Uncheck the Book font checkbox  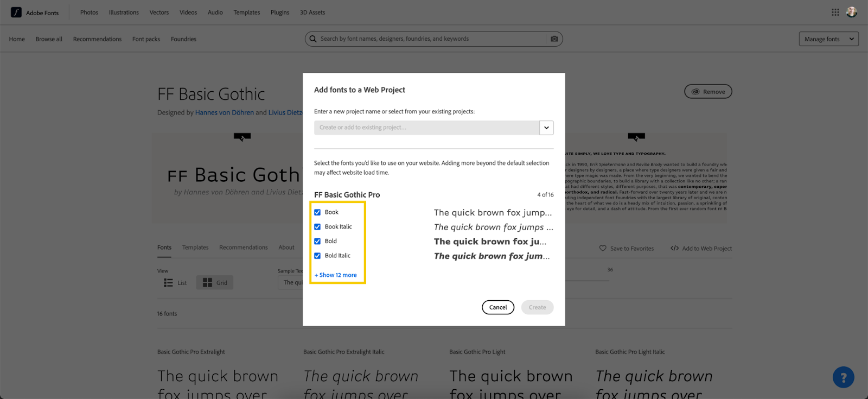click(317, 212)
